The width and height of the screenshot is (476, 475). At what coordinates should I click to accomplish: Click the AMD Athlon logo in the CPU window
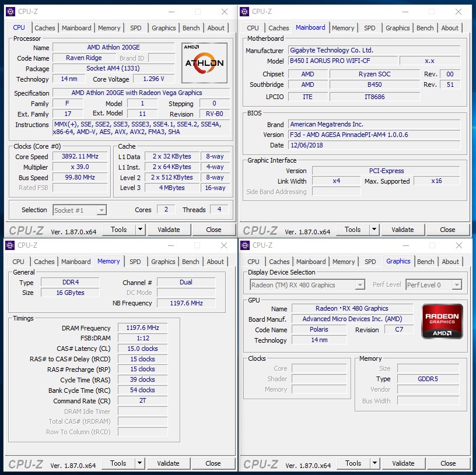tap(204, 63)
